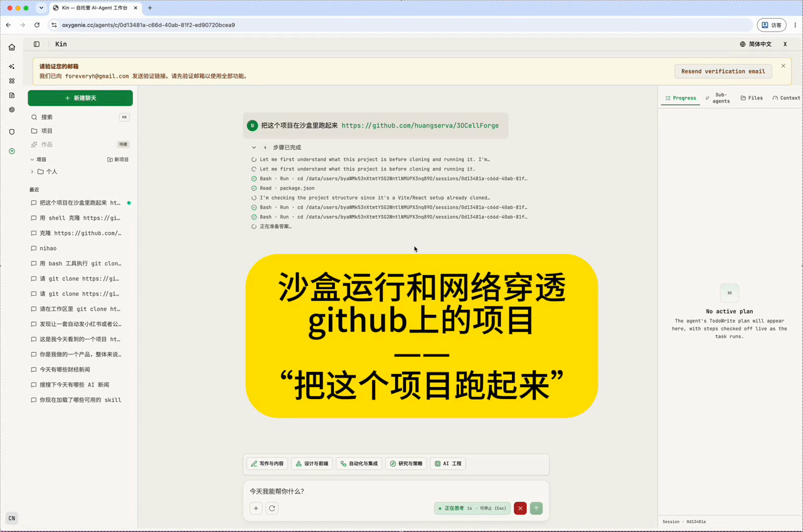
Task: Click the green upload circle icon
Action: tap(12, 151)
